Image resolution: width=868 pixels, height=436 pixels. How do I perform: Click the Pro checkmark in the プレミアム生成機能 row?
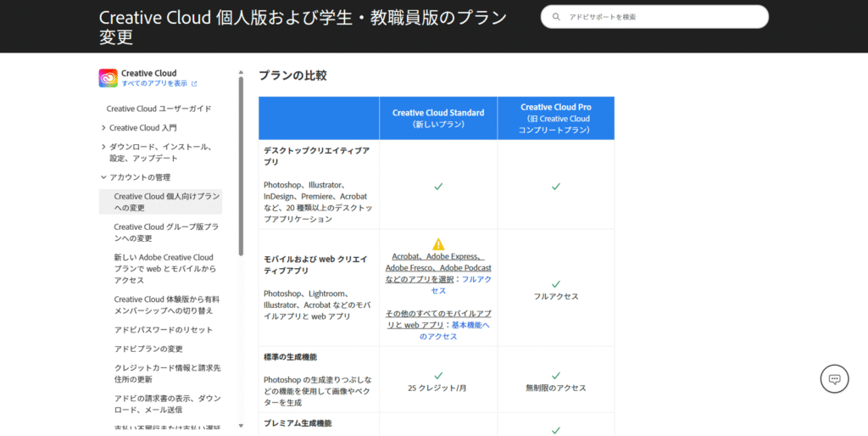tap(556, 430)
